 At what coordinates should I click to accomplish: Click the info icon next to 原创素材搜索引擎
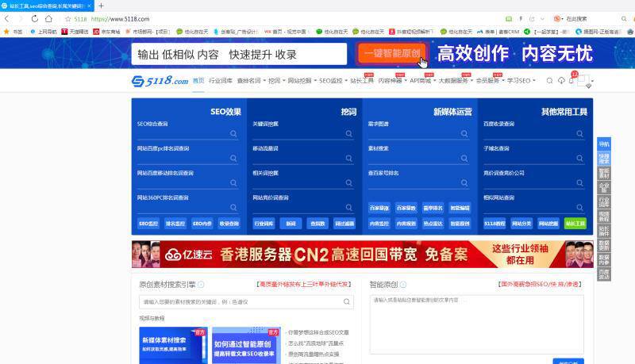pyautogui.click(x=201, y=285)
